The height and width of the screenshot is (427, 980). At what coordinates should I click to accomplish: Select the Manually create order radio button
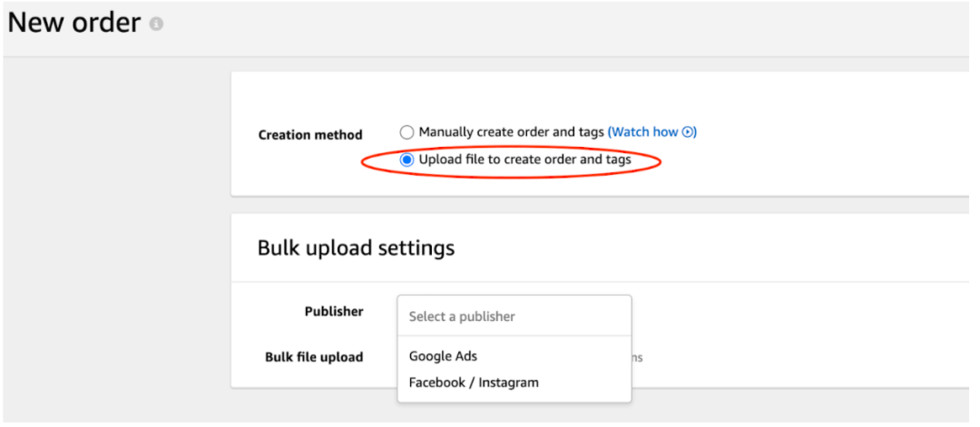coord(407,132)
